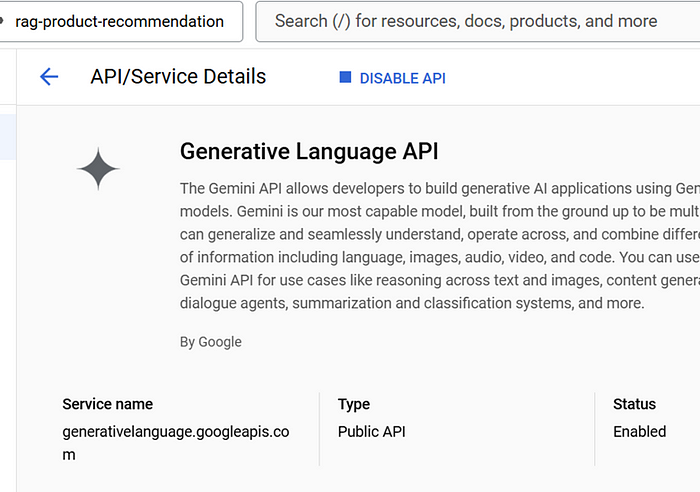The image size is (700, 492).
Task: Click the Gemini API description paragraph
Action: tap(440, 246)
